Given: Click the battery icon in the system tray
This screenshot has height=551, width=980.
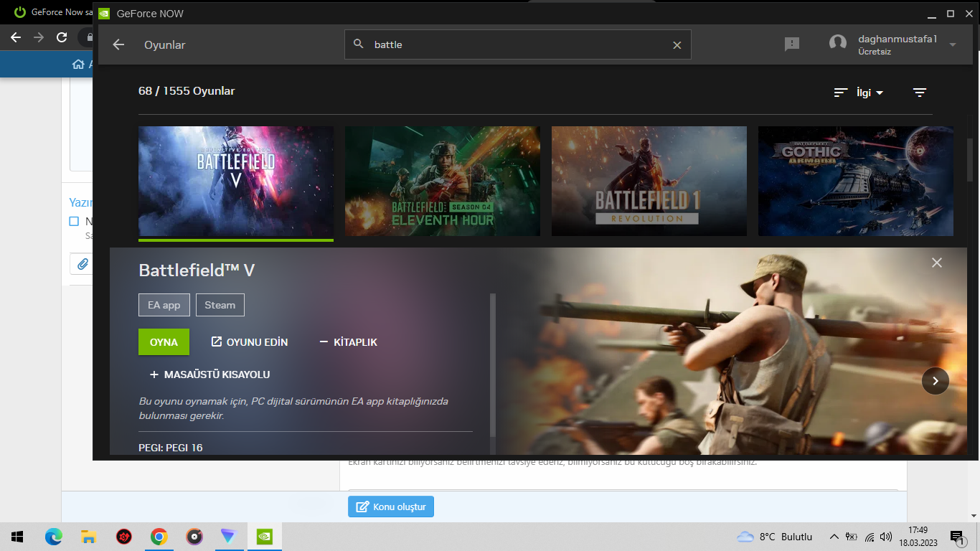Looking at the screenshot, I should [852, 537].
